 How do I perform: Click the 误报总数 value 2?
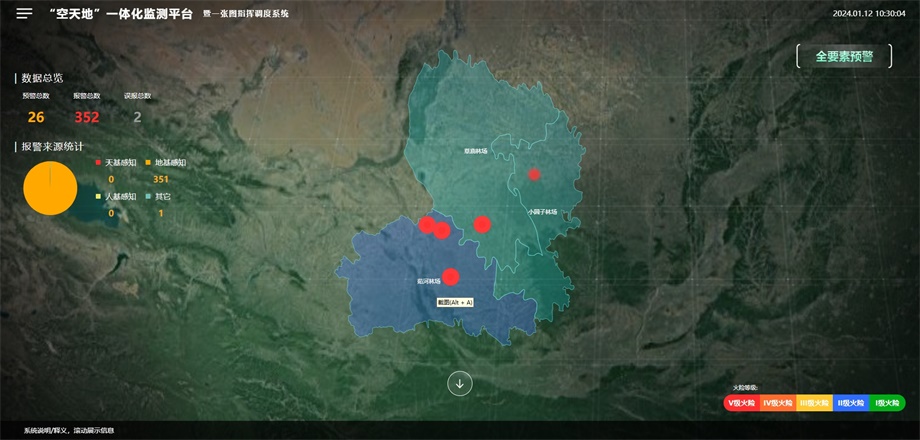137,117
